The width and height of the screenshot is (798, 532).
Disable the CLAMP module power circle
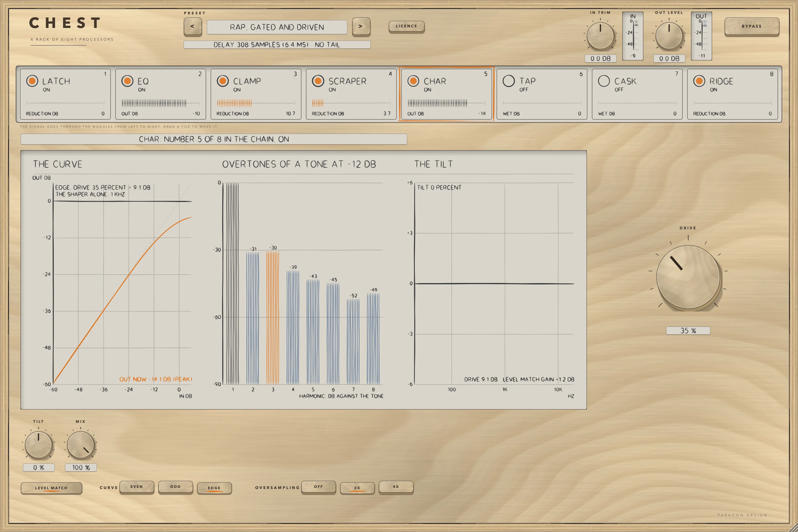222,81
